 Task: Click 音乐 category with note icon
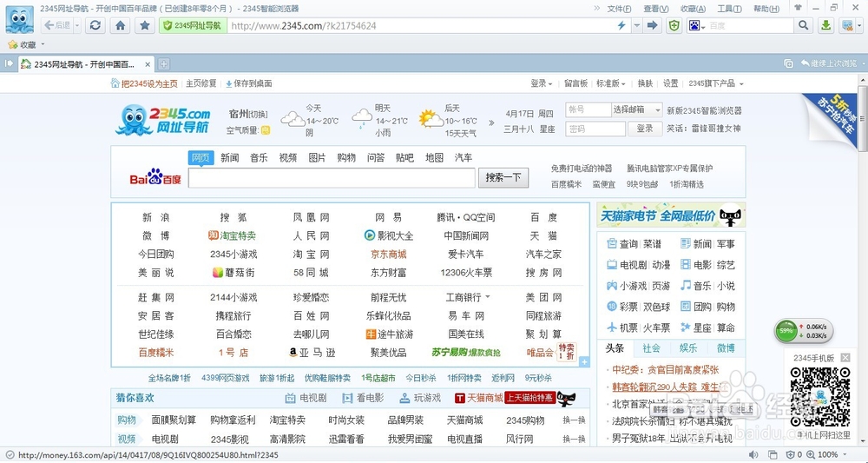696,287
